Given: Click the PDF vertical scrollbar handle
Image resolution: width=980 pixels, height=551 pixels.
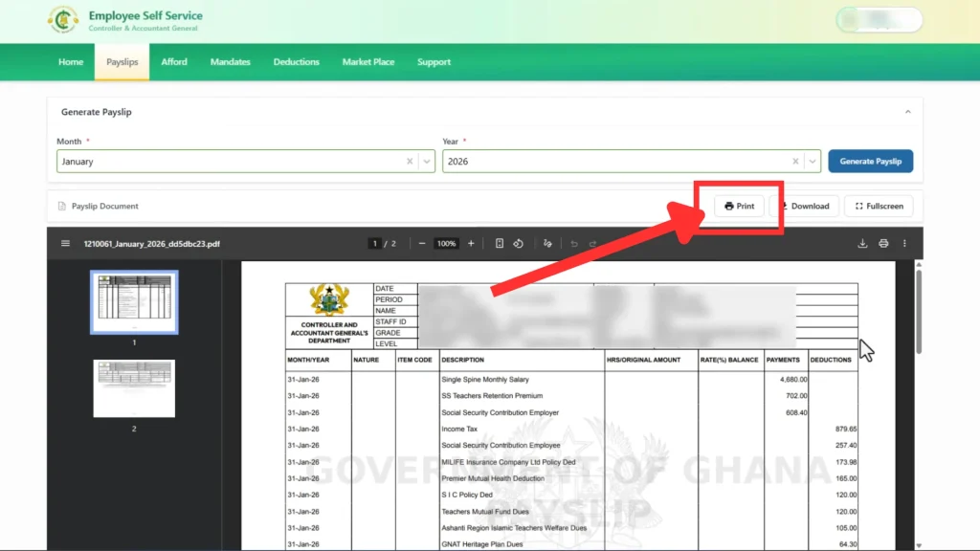Looking at the screenshot, I should pos(919,313).
